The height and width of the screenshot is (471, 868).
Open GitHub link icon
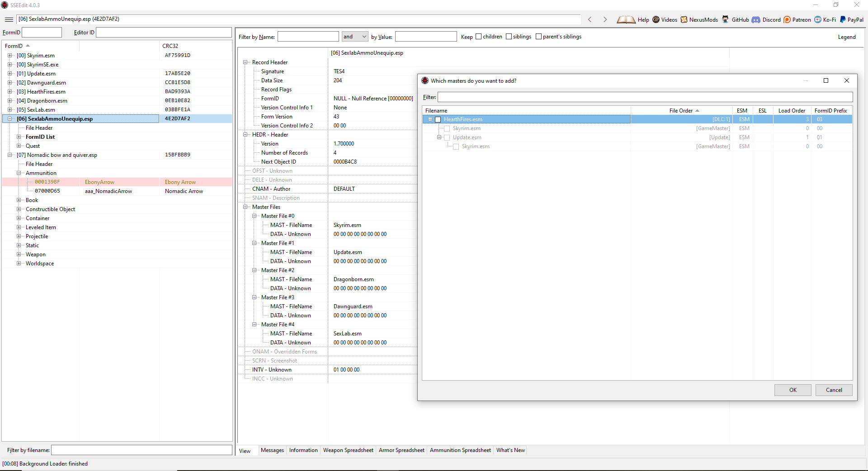tap(726, 19)
